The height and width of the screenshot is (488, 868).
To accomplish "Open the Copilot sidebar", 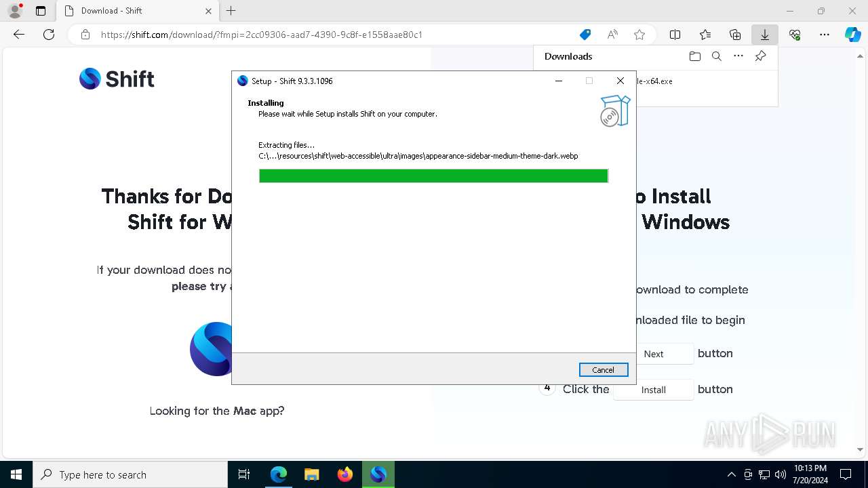I will (x=852, y=35).
